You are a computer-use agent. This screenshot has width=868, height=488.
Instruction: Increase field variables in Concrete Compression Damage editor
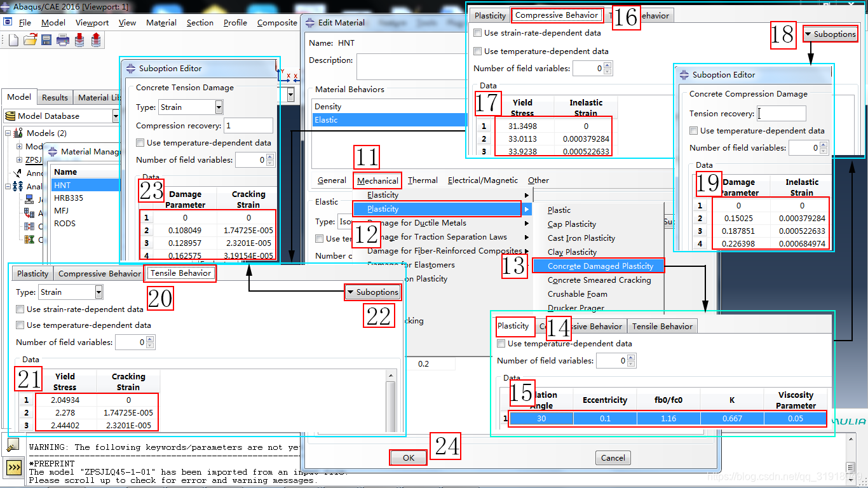824,145
